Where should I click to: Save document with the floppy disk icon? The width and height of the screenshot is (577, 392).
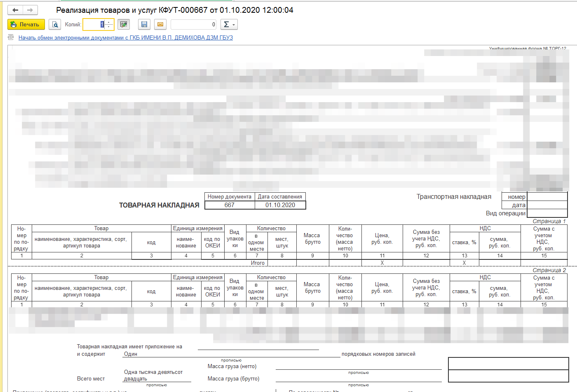click(x=144, y=24)
